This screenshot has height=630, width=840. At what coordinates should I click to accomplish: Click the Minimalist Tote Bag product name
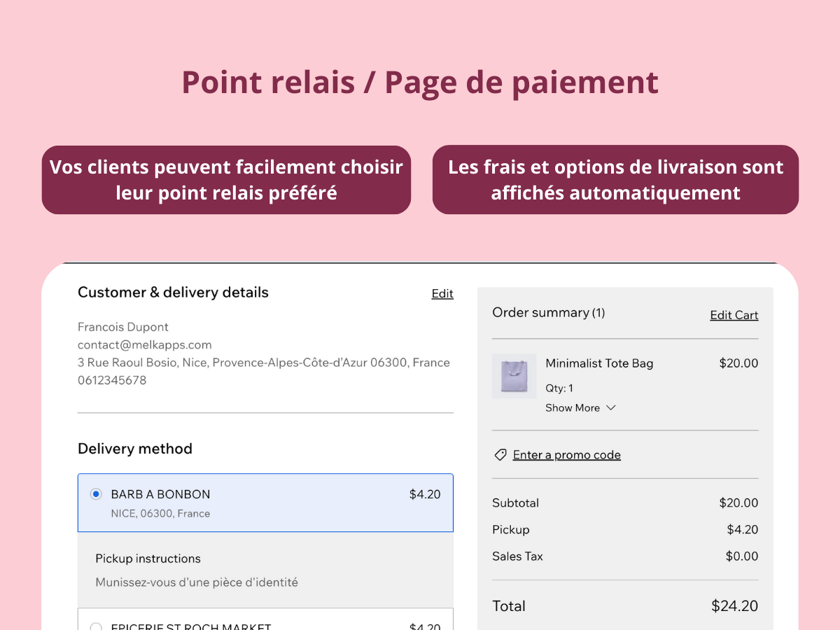(599, 363)
